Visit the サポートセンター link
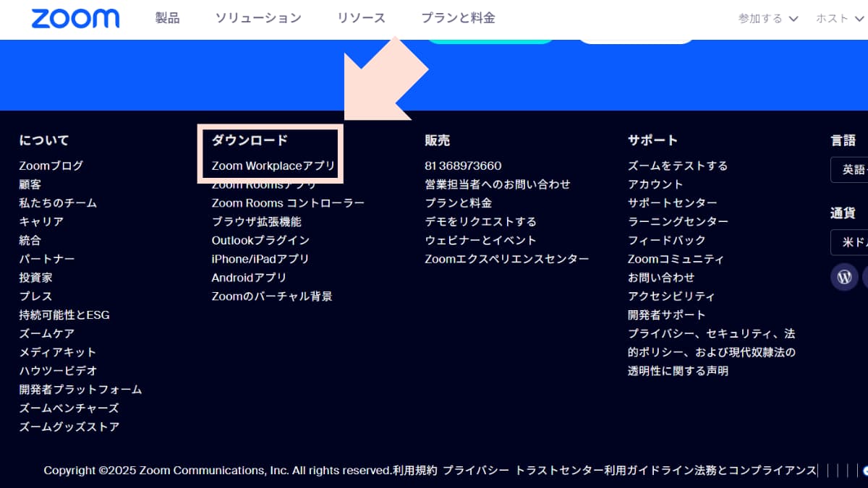The image size is (868, 488). (673, 203)
